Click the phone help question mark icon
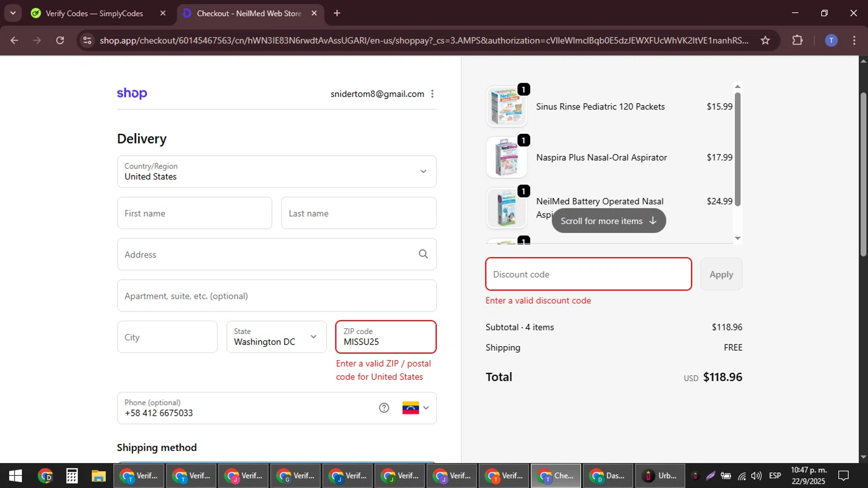Image resolution: width=868 pixels, height=488 pixels. click(384, 408)
